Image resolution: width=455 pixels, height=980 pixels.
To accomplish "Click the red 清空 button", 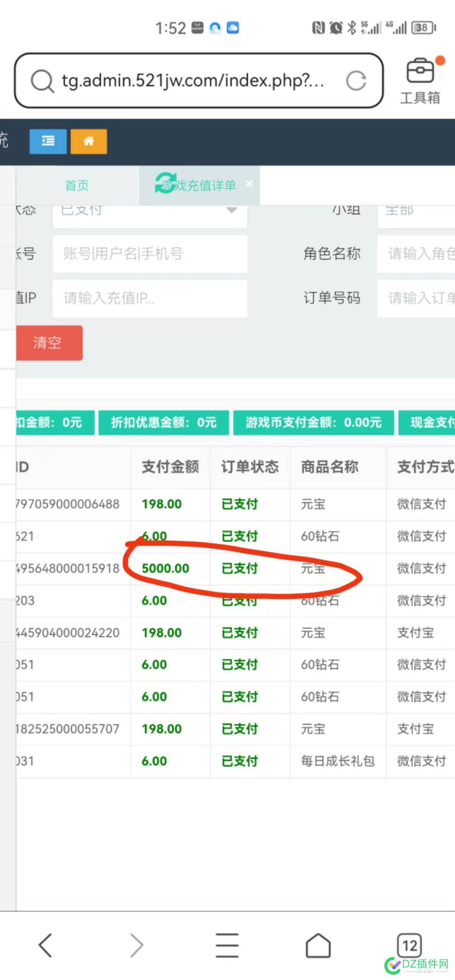I will pyautogui.click(x=49, y=343).
